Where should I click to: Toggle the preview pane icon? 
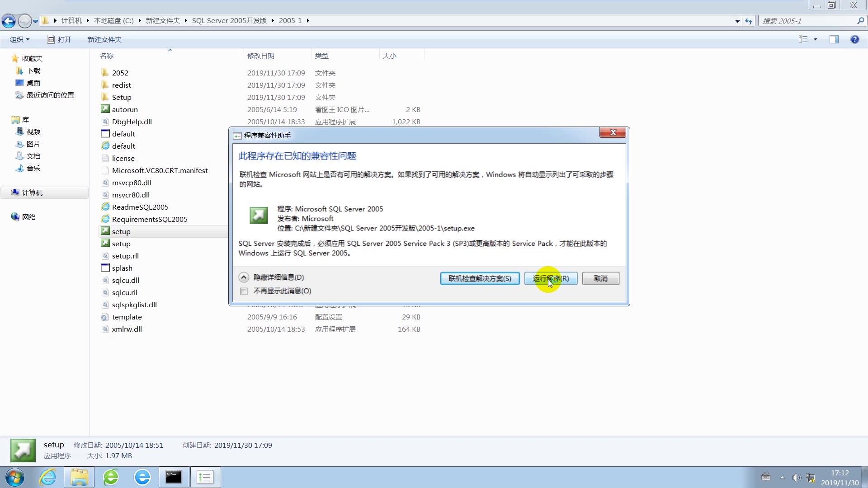point(834,39)
